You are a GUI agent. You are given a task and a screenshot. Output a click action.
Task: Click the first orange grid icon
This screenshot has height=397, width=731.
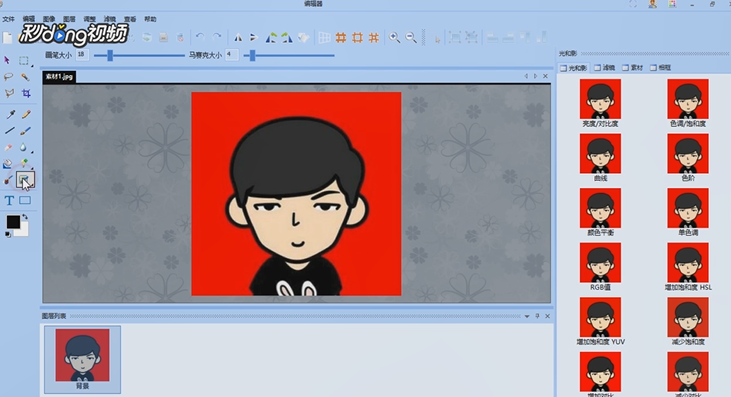point(341,38)
